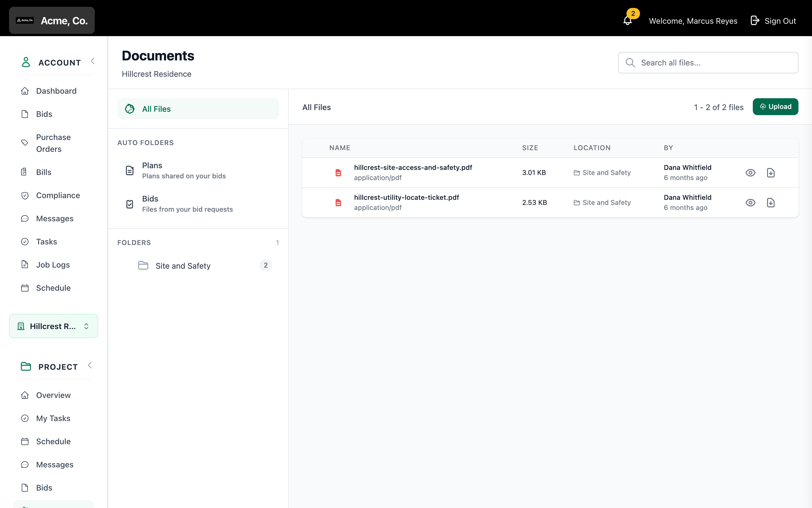
Task: Open account Schedule
Action: pyautogui.click(x=54, y=288)
